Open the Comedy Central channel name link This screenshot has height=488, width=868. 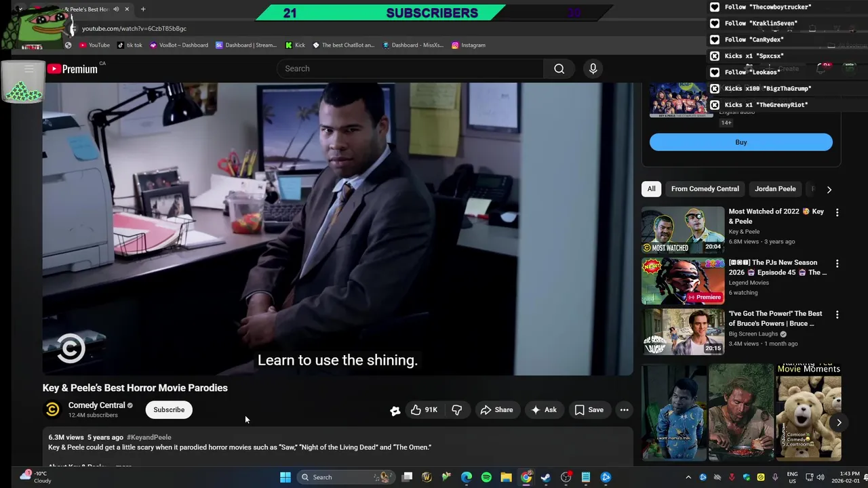tap(96, 405)
